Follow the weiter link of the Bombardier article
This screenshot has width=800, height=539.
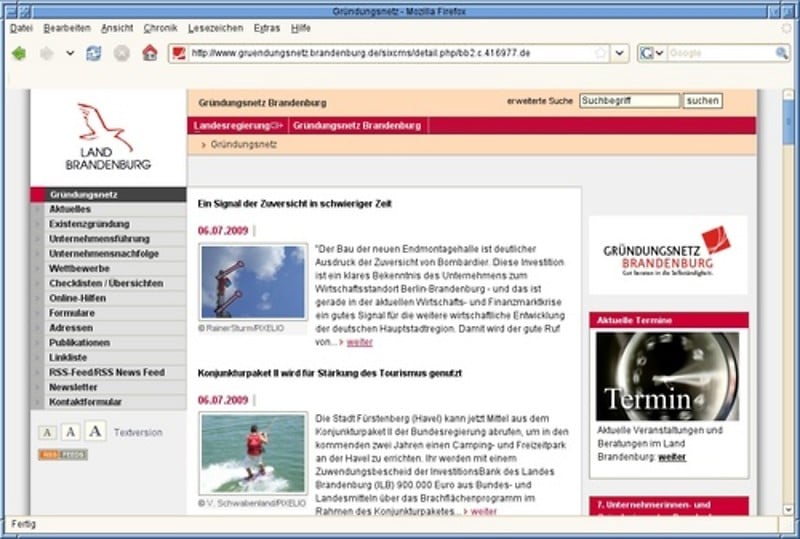tap(360, 342)
